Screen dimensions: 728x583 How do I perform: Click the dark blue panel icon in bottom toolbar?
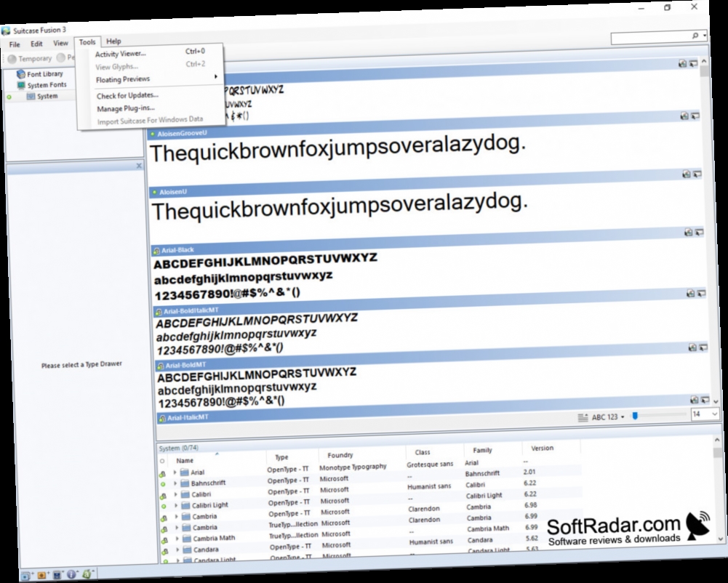pos(57,575)
